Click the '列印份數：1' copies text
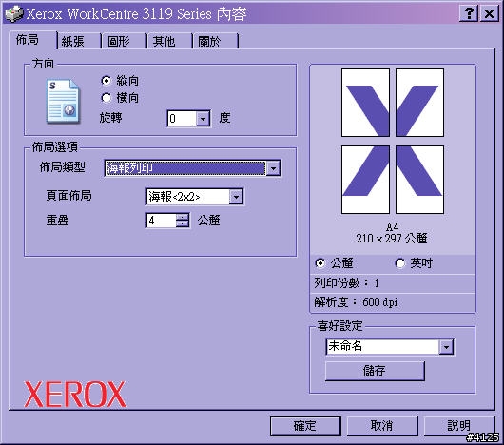Image resolution: width=504 pixels, height=445 pixels. click(x=347, y=283)
